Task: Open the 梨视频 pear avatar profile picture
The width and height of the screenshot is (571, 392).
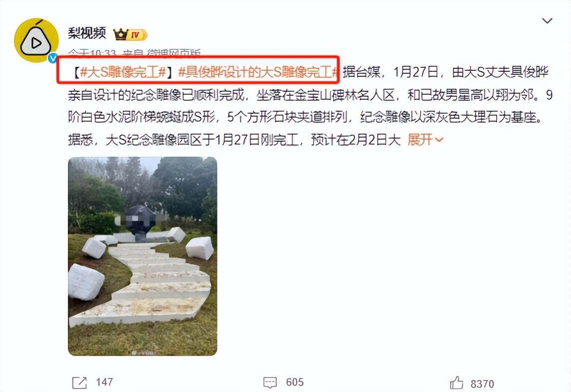Action: (36, 40)
